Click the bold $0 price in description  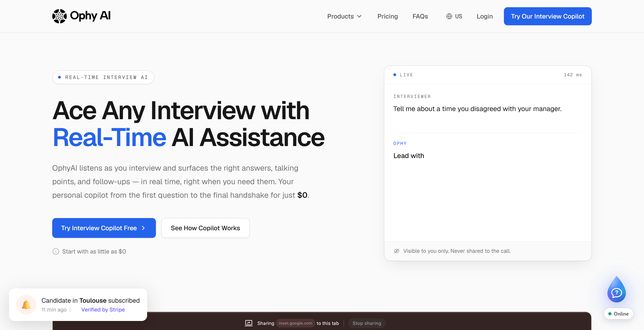pos(302,195)
